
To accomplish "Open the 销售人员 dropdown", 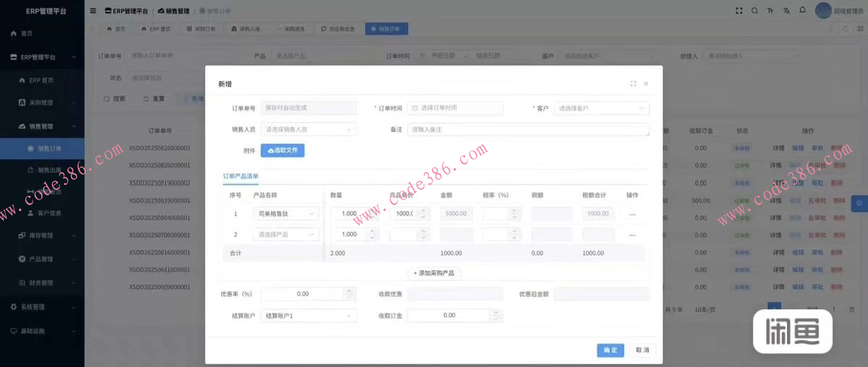I will 309,129.
